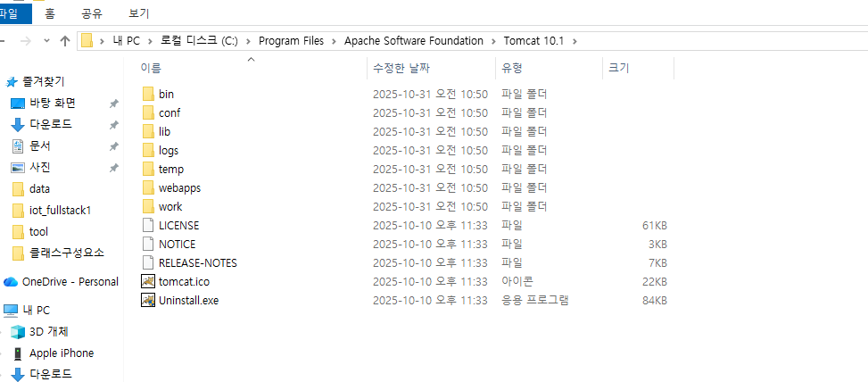Go up one level with the up arrow
This screenshot has width=868, height=382.
pyautogui.click(x=65, y=41)
